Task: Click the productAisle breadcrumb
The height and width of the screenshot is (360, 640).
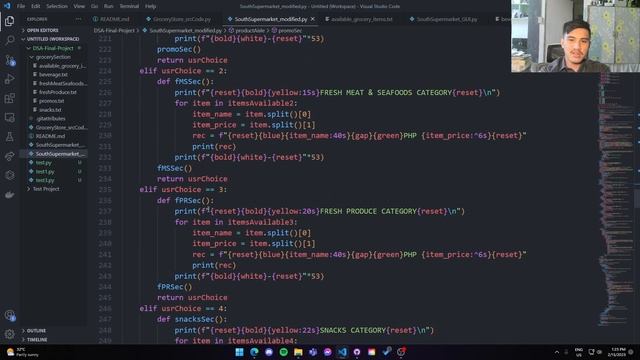Action: pyautogui.click(x=250, y=31)
